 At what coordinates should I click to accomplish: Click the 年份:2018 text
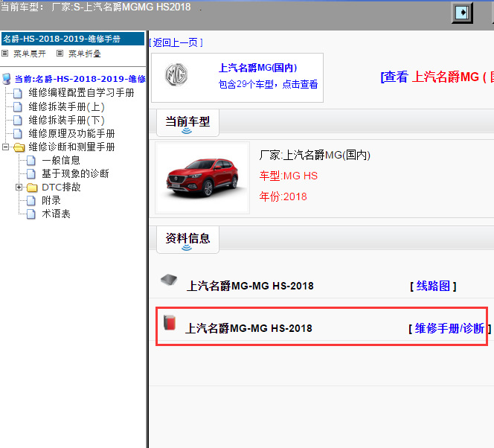click(283, 196)
